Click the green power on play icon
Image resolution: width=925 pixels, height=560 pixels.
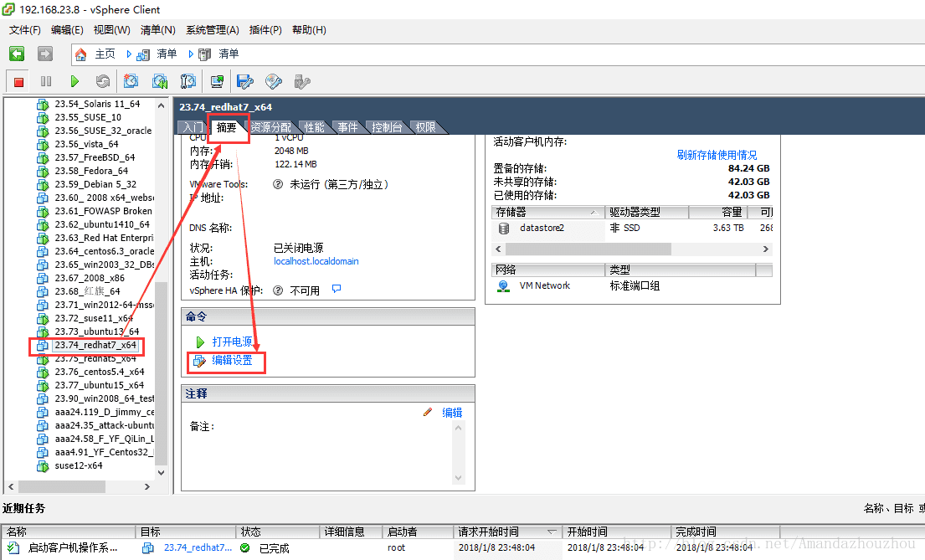(x=75, y=81)
